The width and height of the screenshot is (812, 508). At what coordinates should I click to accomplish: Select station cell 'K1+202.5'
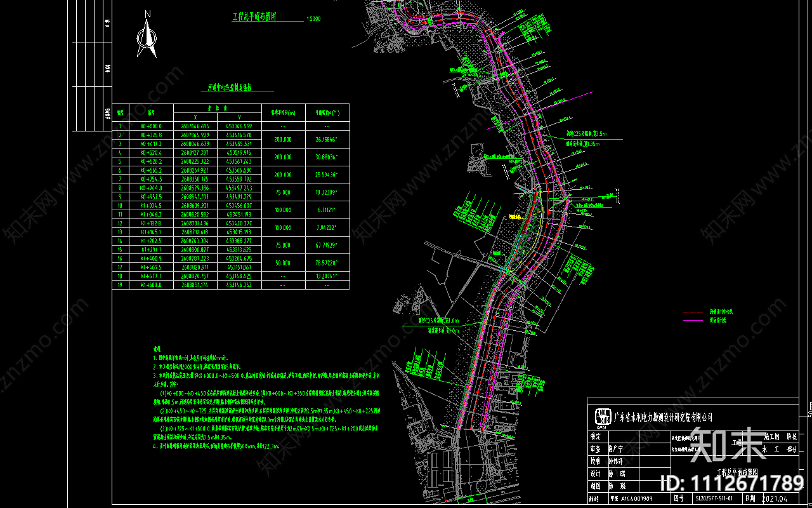click(x=152, y=241)
